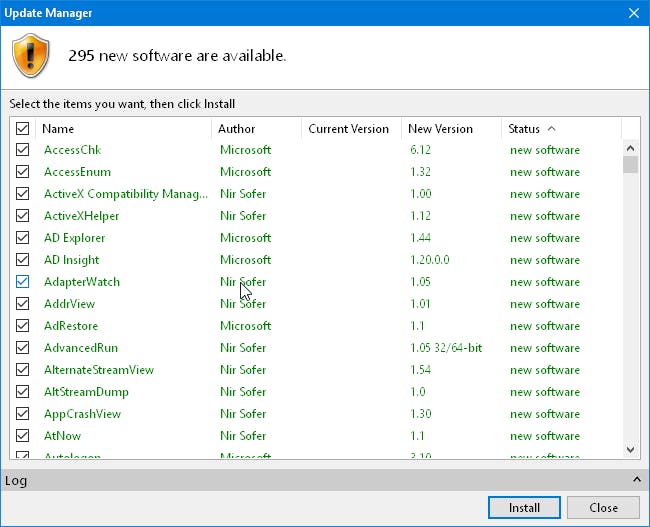Click Microsoft author in AdRestore row

(x=245, y=325)
